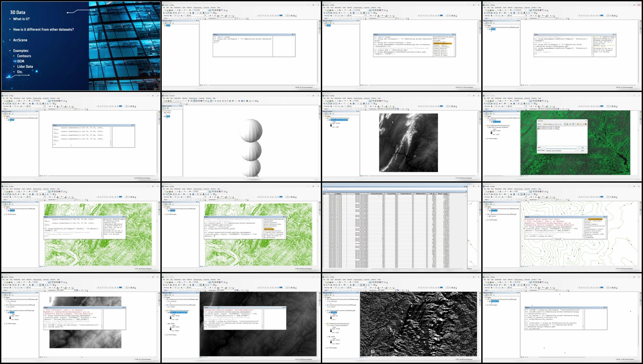Click the Connect To Folder icon in Add Data
Screen dimensions: 643x364
point(578,124)
